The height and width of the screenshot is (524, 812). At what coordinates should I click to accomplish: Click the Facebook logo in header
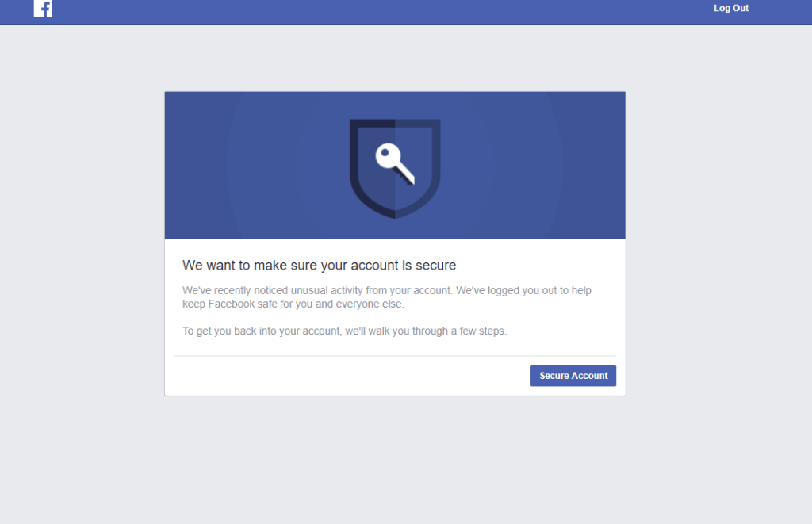43,8
